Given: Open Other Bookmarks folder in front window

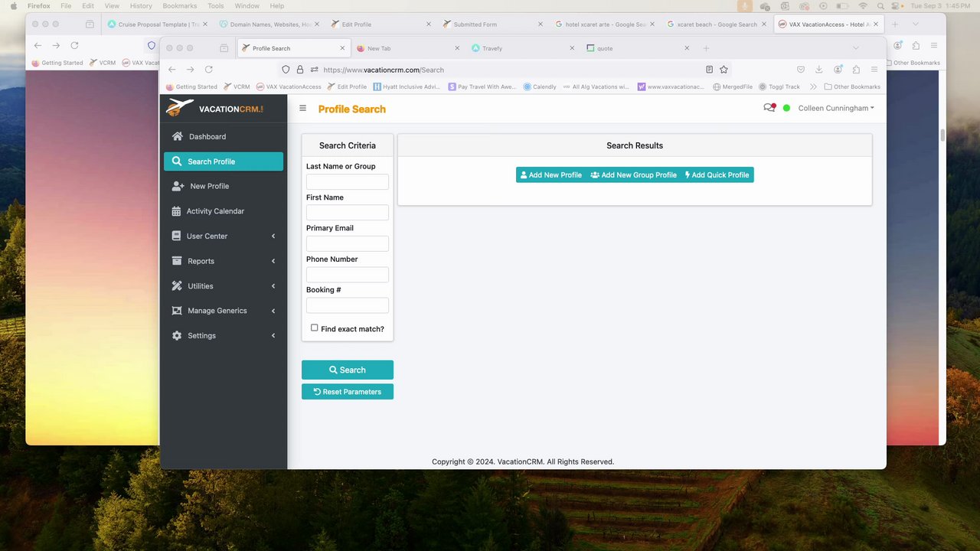Looking at the screenshot, I should 852,86.
